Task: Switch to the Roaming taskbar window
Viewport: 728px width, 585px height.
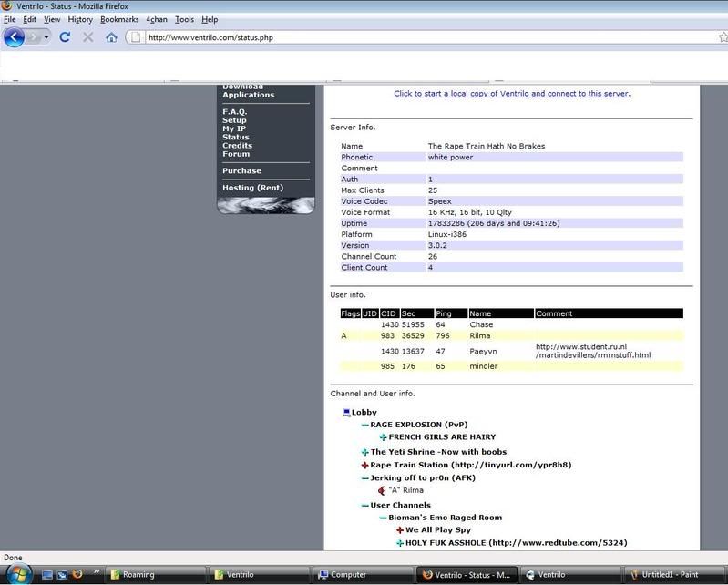Action: click(x=156, y=575)
